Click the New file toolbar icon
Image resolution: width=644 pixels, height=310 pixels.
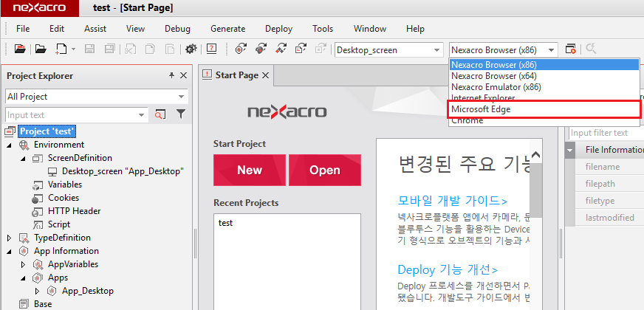pos(61,49)
